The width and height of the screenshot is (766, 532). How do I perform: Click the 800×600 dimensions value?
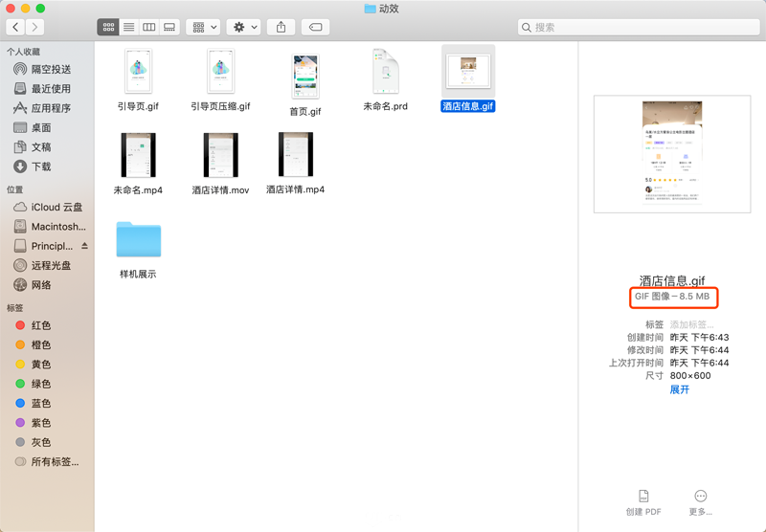690,375
